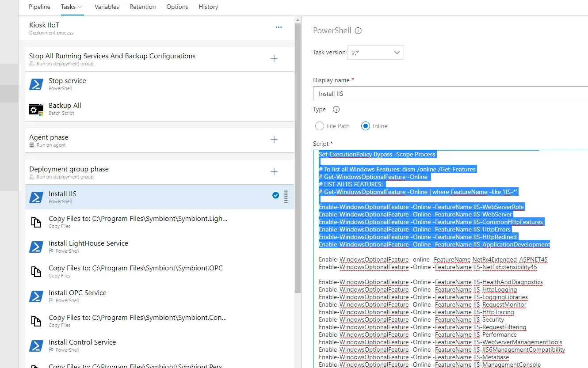Add a task to Agent phase
This screenshot has height=368, width=588.
pyautogui.click(x=274, y=140)
